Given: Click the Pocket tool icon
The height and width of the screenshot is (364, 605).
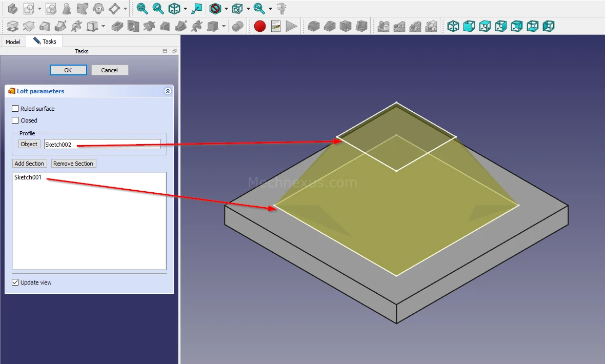Looking at the screenshot, I should (117, 26).
